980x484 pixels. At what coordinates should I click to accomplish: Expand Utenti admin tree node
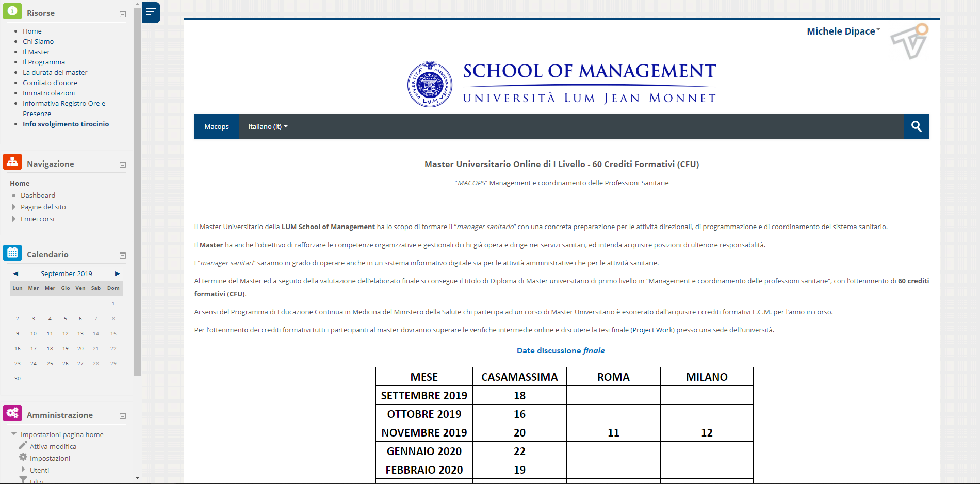[23, 470]
